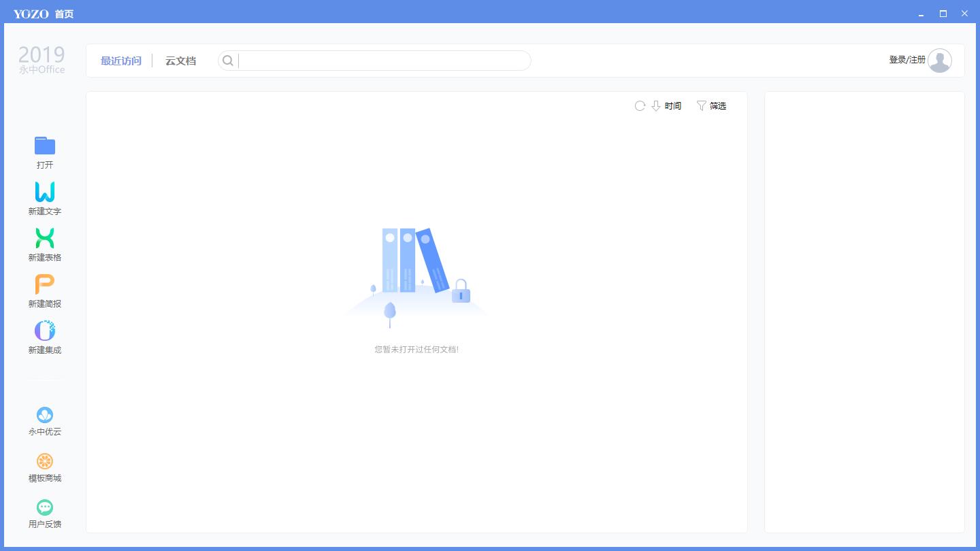The image size is (980, 551).
Task: Open the 时间 sort options
Action: pyautogui.click(x=672, y=105)
